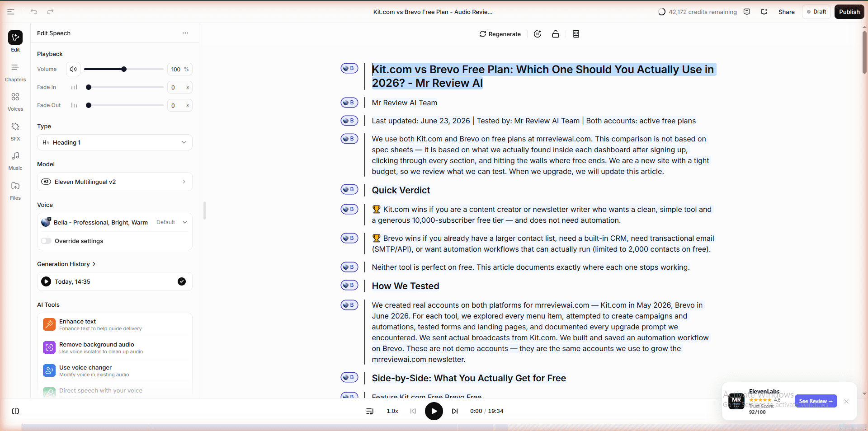868x431 pixels.
Task: Click the credits remaining indicator
Action: [698, 12]
